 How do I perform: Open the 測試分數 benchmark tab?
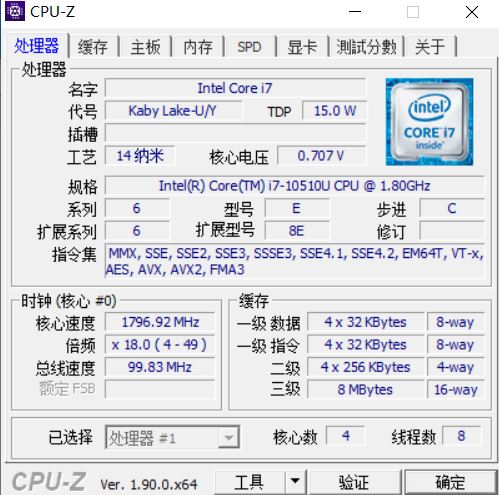click(x=366, y=47)
